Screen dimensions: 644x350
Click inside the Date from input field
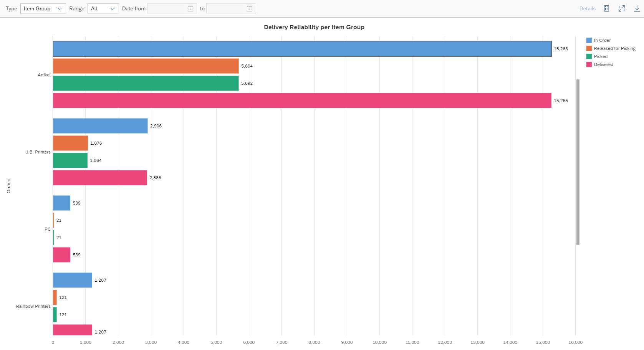point(167,8)
